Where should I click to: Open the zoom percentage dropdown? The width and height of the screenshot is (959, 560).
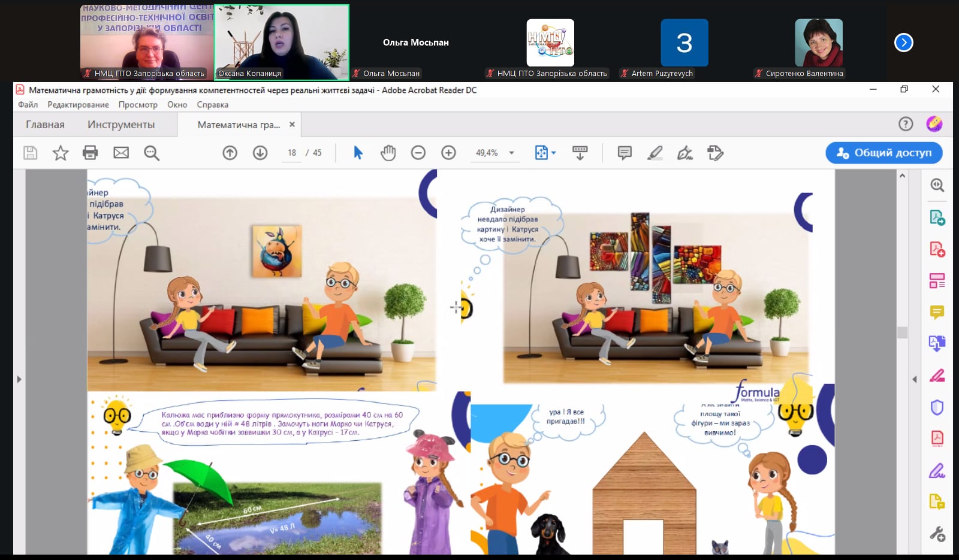click(512, 153)
